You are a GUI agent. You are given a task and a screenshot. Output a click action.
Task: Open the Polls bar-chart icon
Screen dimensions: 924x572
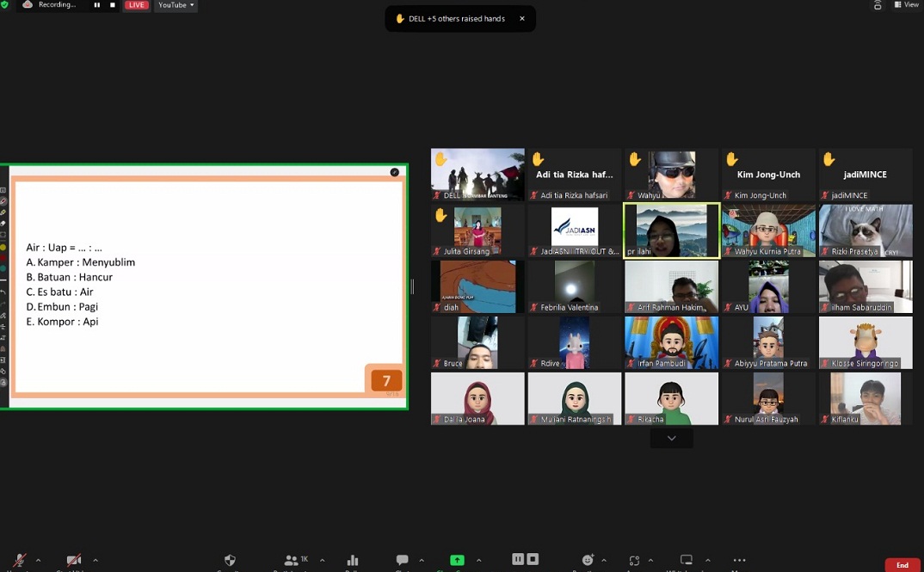click(x=353, y=561)
